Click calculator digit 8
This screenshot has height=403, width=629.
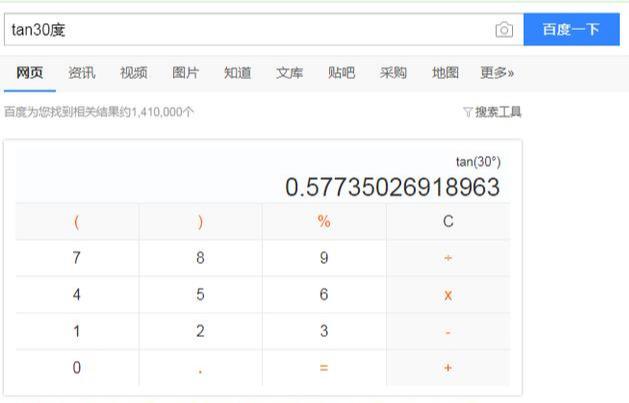click(200, 258)
